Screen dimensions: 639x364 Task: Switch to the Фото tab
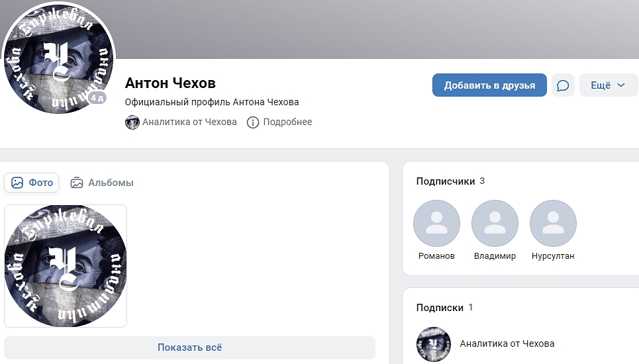[x=32, y=183]
